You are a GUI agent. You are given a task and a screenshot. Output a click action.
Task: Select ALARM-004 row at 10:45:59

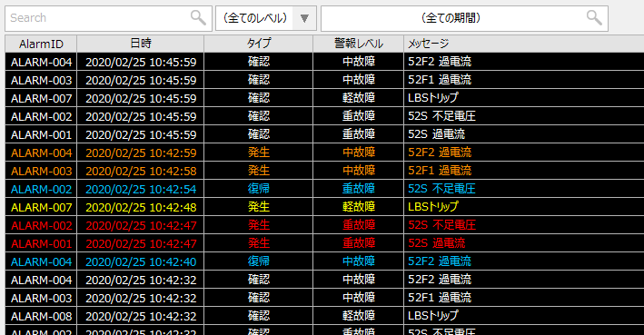point(324,62)
